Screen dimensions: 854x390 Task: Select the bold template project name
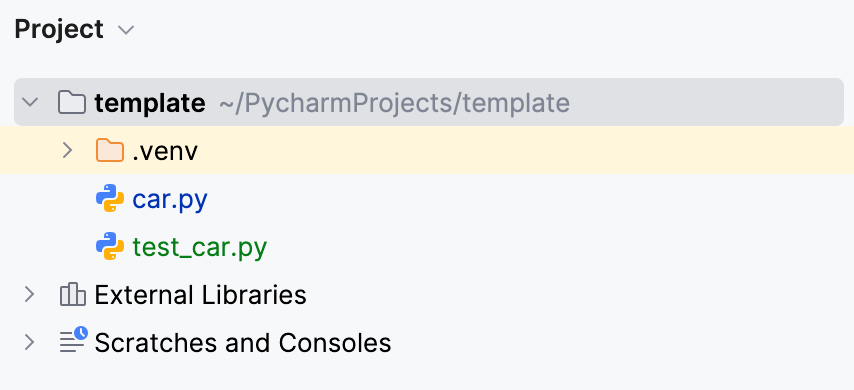(150, 102)
